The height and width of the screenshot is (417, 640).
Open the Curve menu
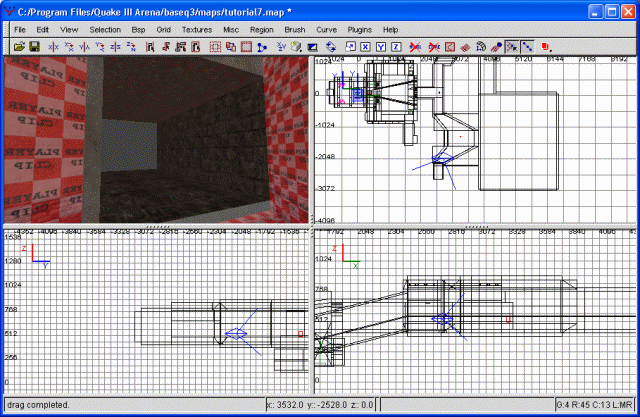327,30
